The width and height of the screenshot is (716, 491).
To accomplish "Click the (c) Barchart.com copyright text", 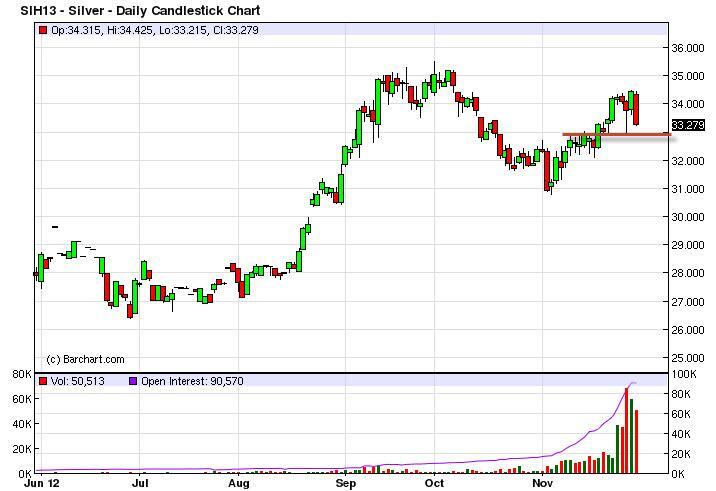I will pyautogui.click(x=86, y=359).
